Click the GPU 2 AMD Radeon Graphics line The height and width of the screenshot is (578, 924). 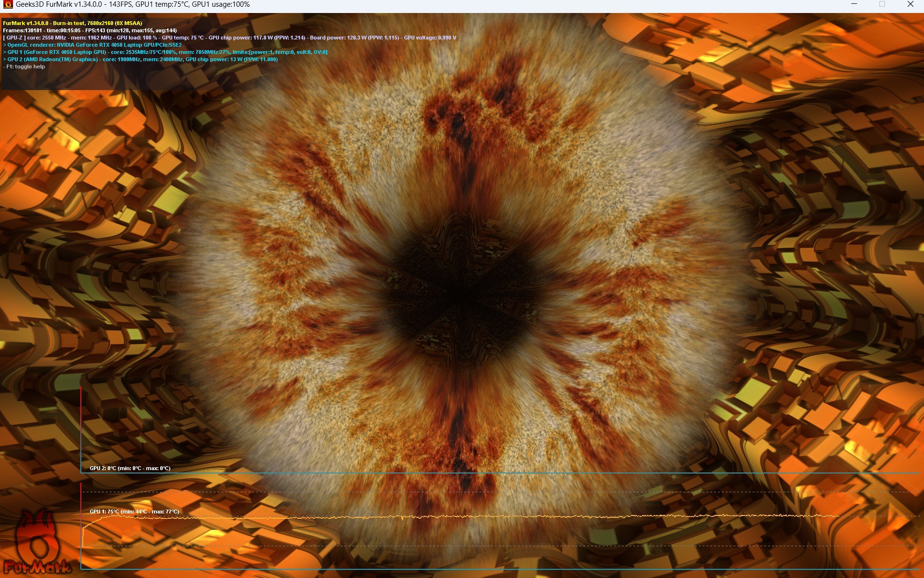[141, 60]
